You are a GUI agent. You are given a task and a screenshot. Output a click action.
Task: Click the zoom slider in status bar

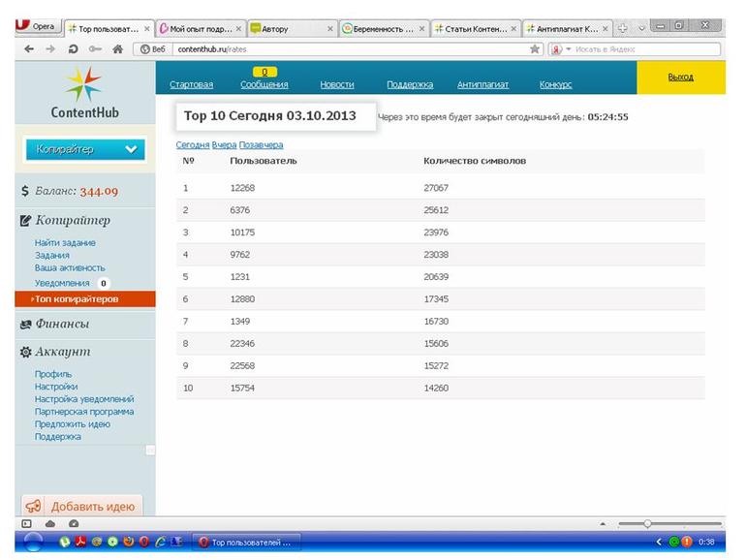(647, 523)
